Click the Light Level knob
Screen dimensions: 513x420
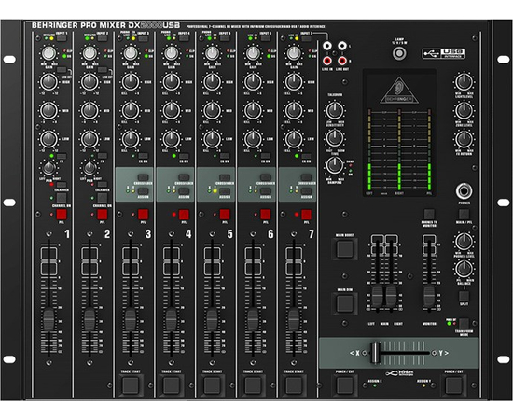point(464,82)
